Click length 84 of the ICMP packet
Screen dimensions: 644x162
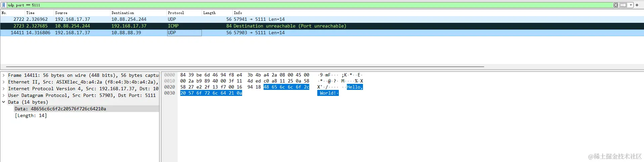229,26
